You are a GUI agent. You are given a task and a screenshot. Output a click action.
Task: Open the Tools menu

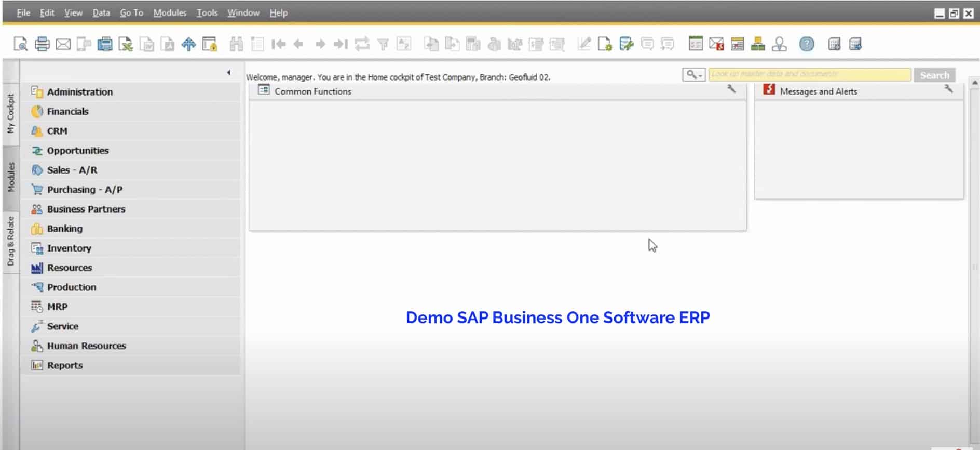click(x=207, y=12)
